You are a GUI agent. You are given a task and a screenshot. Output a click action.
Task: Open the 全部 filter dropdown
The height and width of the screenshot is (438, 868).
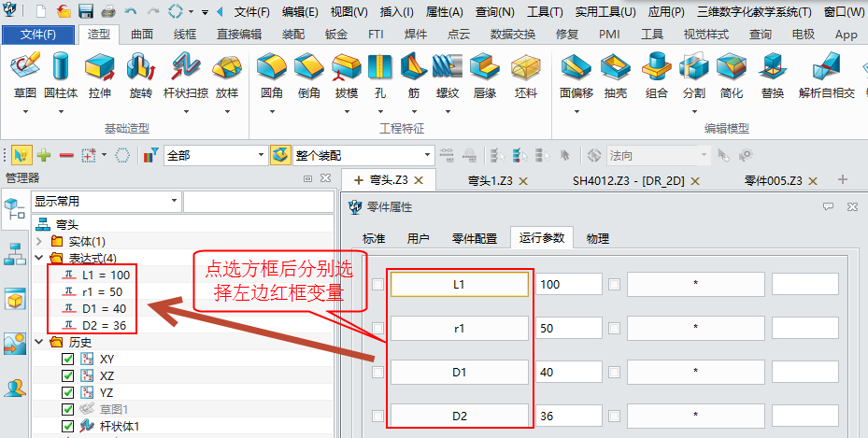(x=216, y=155)
